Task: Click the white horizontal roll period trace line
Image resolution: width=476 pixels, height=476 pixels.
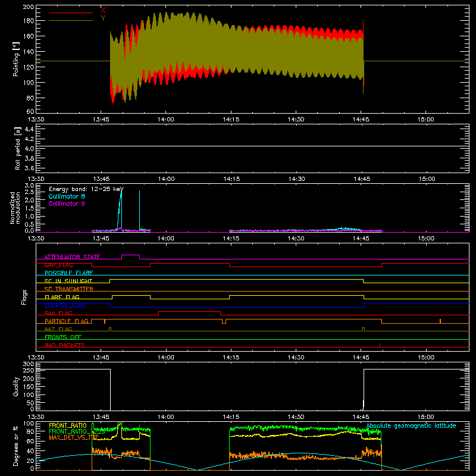Action: (252, 146)
